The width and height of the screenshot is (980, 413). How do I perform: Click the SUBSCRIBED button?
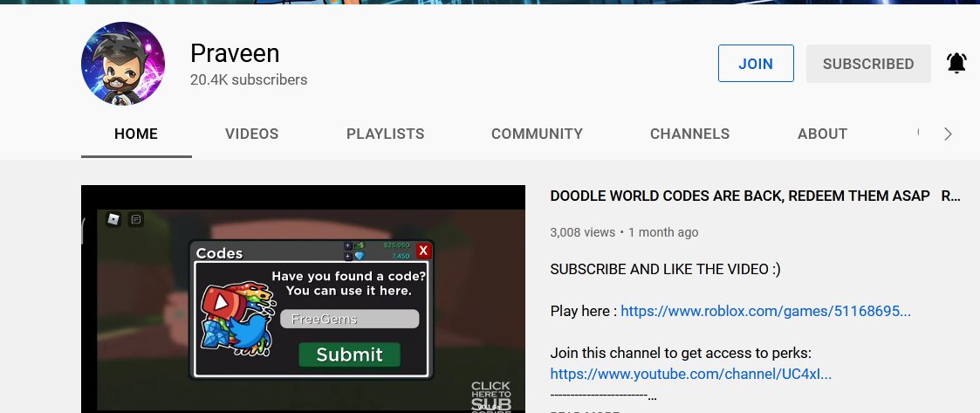click(868, 63)
